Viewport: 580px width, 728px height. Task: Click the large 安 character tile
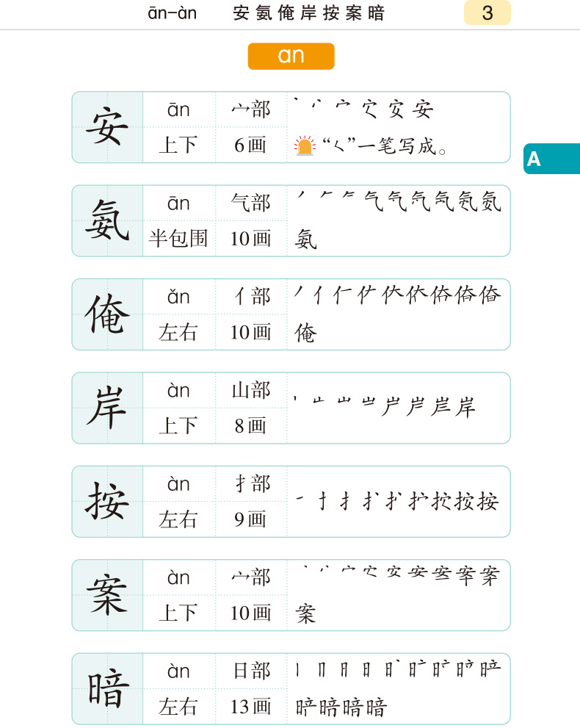[x=107, y=127]
